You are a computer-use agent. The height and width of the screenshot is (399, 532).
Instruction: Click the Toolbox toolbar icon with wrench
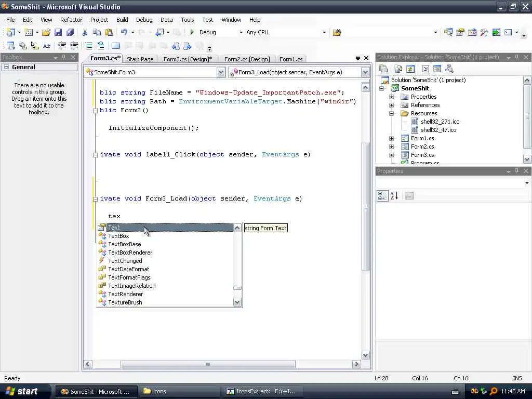[484, 32]
